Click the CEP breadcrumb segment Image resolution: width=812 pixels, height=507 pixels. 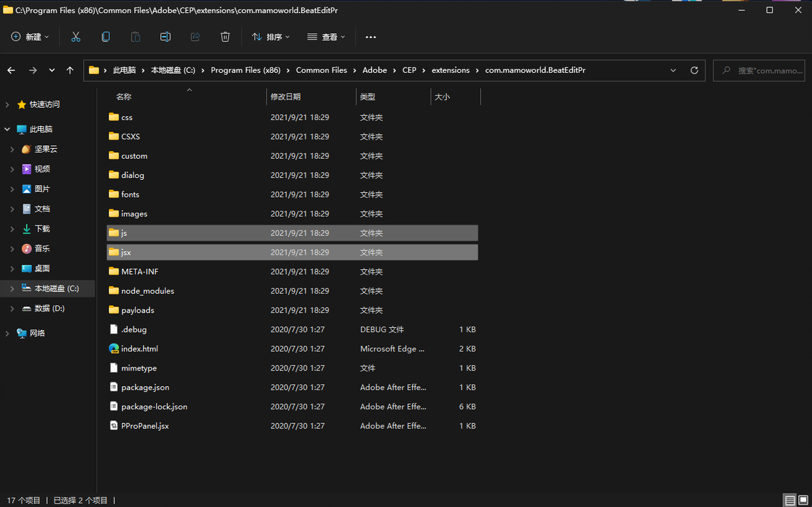[x=409, y=70]
